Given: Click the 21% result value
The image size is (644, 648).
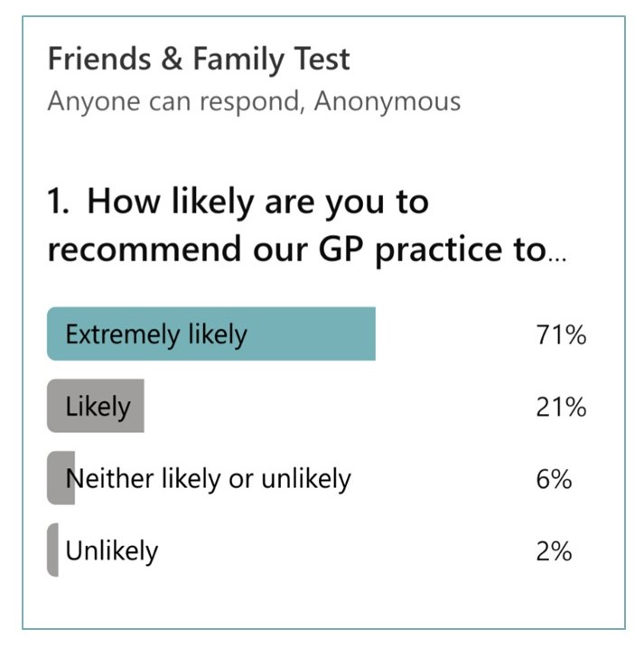Looking at the screenshot, I should click(x=561, y=407).
